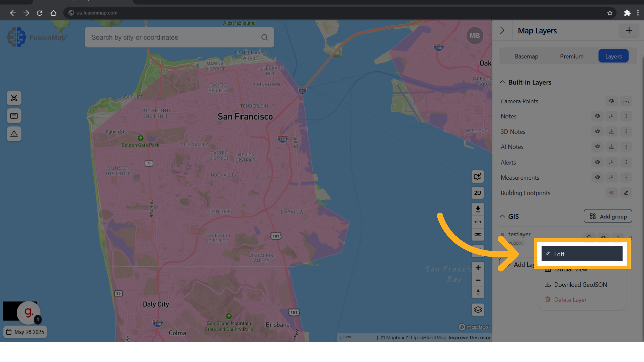The height and width of the screenshot is (362, 644).
Task: Click the FusionMap logo
Action: (37, 37)
